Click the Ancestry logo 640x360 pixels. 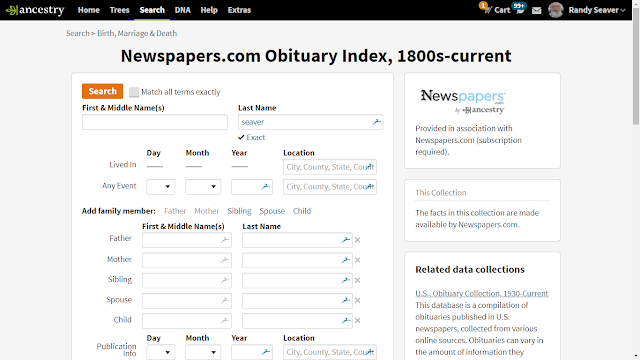coord(35,10)
